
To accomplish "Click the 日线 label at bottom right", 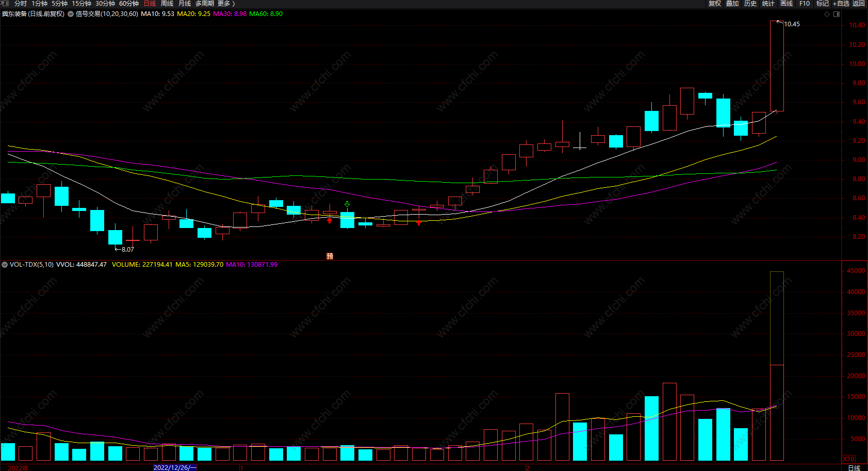I will click(x=854, y=468).
